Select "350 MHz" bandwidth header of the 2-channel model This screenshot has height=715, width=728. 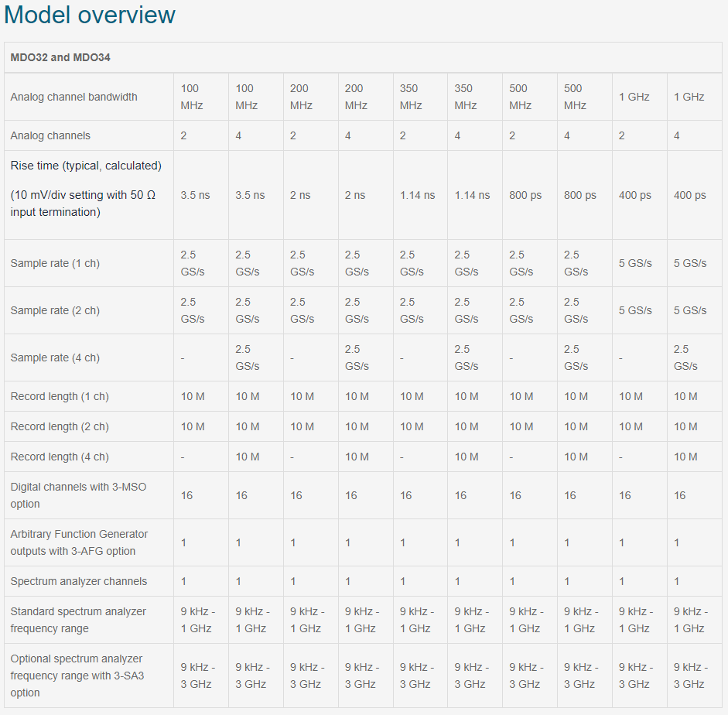tap(411, 97)
